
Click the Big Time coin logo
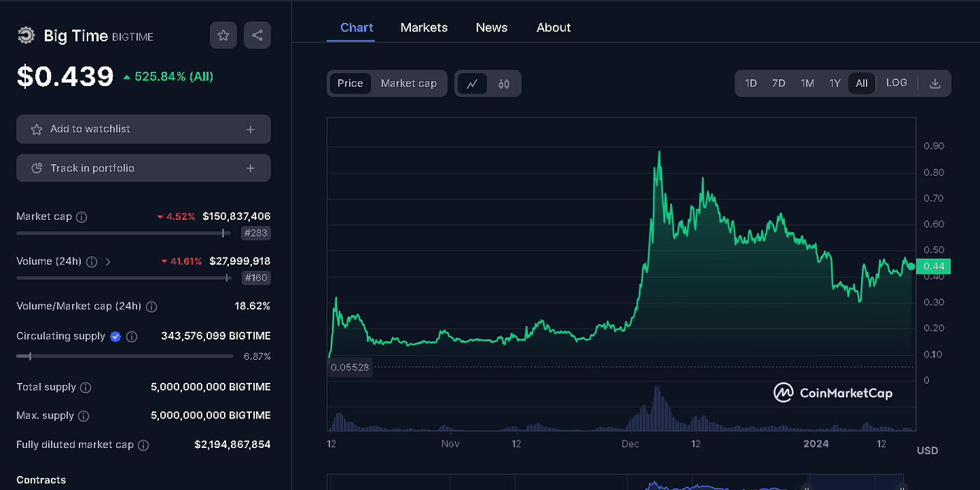pos(26,36)
